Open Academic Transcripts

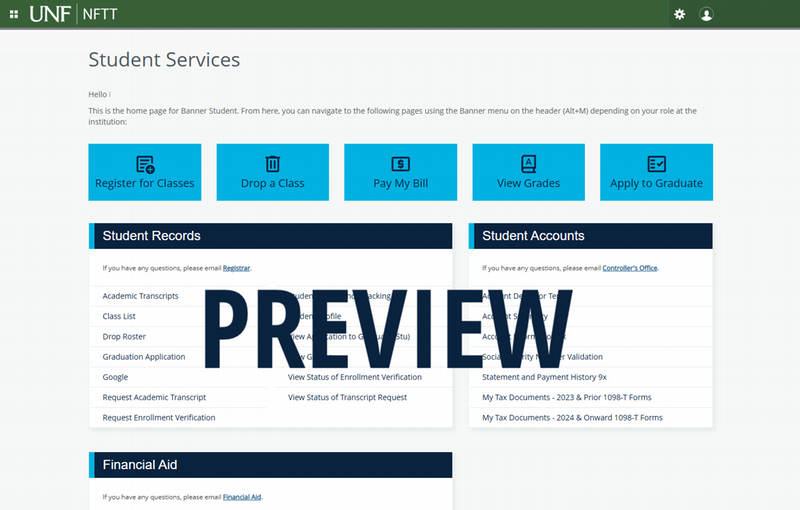point(140,296)
